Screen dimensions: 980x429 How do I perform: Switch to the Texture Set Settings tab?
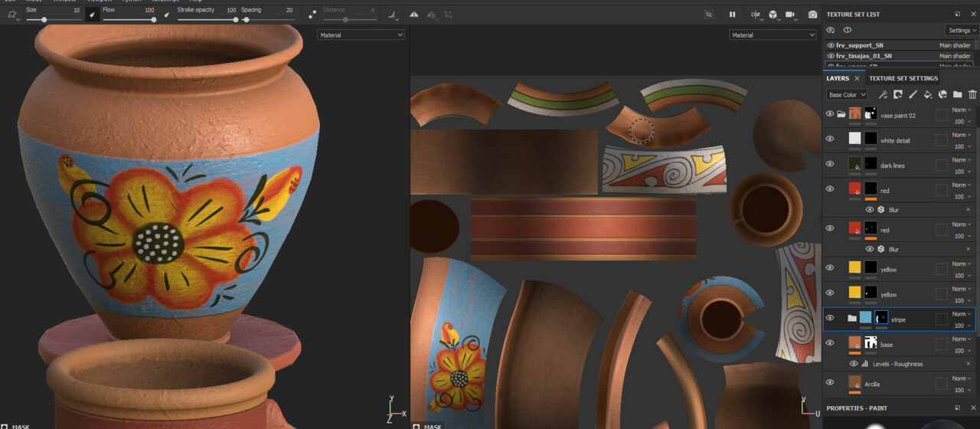click(903, 78)
